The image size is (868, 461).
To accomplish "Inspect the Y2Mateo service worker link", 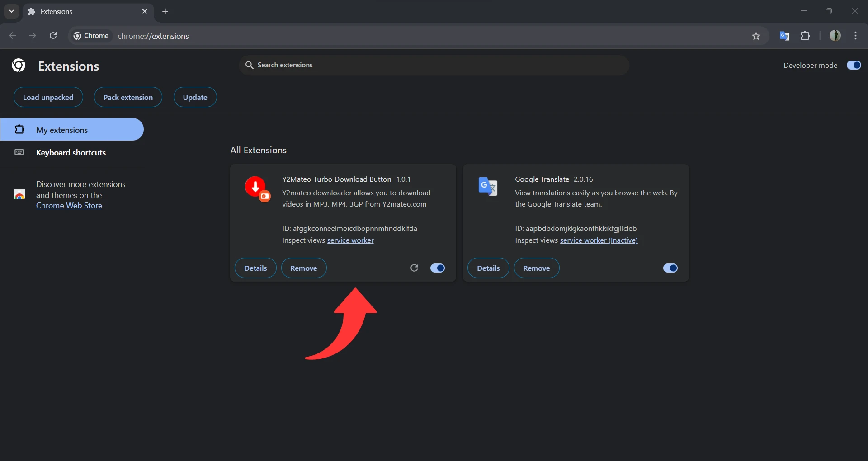I will coord(350,240).
